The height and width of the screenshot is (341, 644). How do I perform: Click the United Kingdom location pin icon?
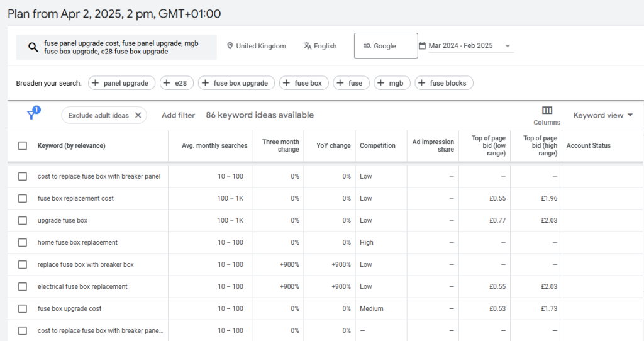point(230,46)
